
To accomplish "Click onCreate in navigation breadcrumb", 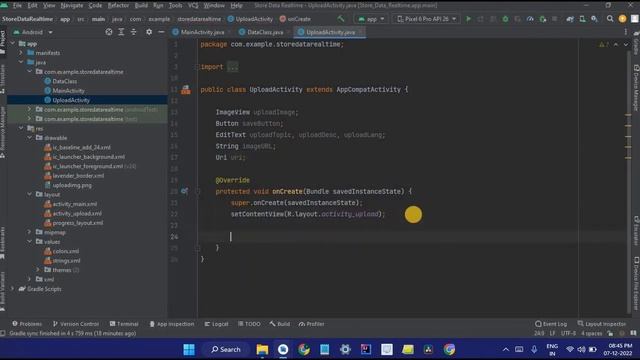I will (x=296, y=19).
